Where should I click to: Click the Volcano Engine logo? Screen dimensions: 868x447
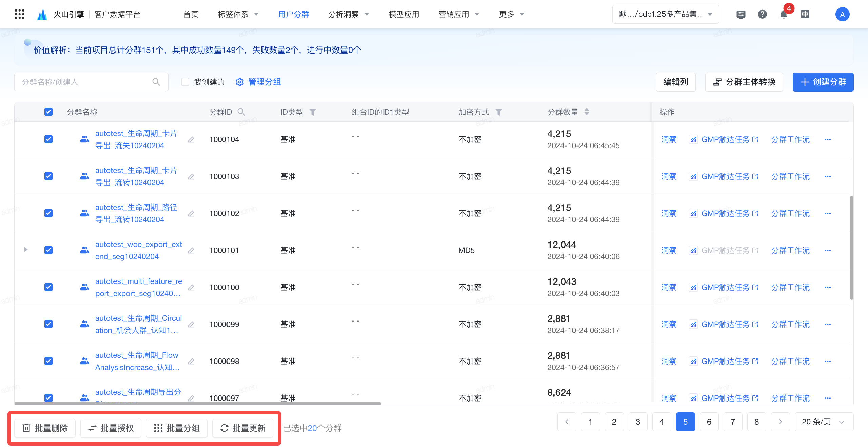42,14
